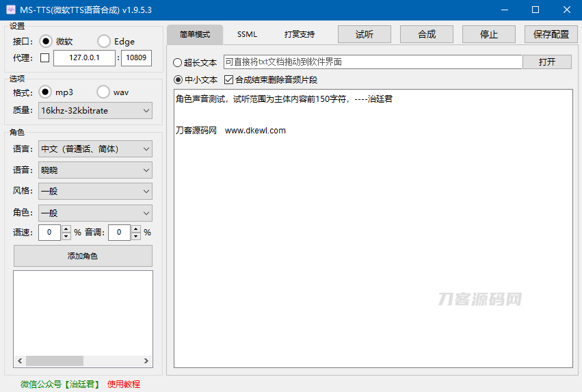
Task: Open the 质量 quality dropdown
Action: pyautogui.click(x=95, y=110)
